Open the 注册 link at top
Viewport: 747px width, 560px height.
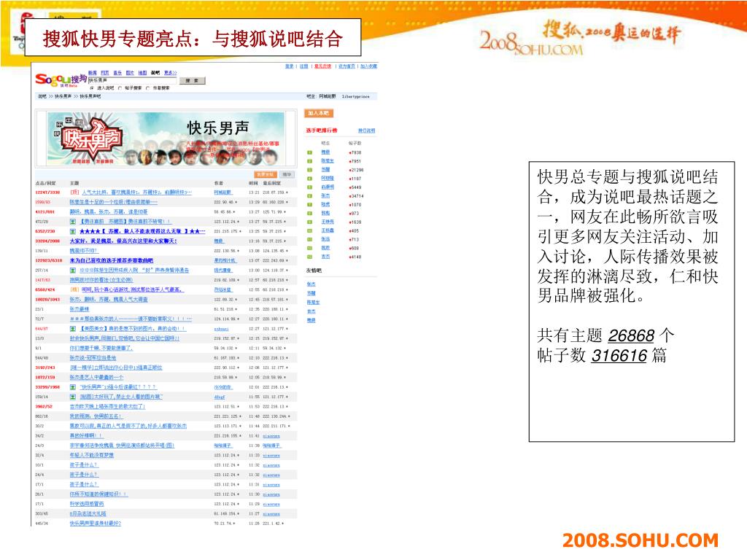pyautogui.click(x=304, y=66)
